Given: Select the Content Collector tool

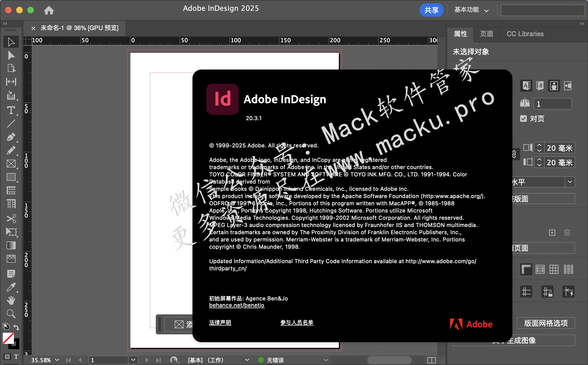Looking at the screenshot, I should pyautogui.click(x=11, y=95).
